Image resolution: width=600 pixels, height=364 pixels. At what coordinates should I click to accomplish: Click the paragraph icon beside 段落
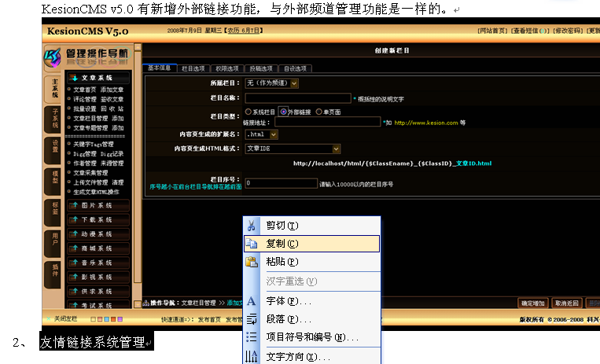(x=252, y=319)
